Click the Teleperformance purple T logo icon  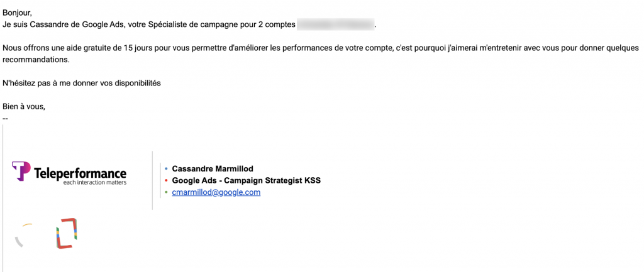(x=21, y=171)
